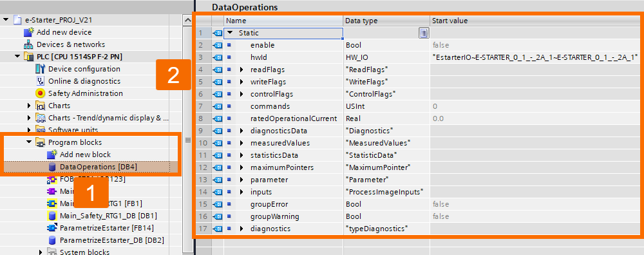Select Safety Administration in project tree
The height and width of the screenshot is (255, 644).
click(x=86, y=93)
